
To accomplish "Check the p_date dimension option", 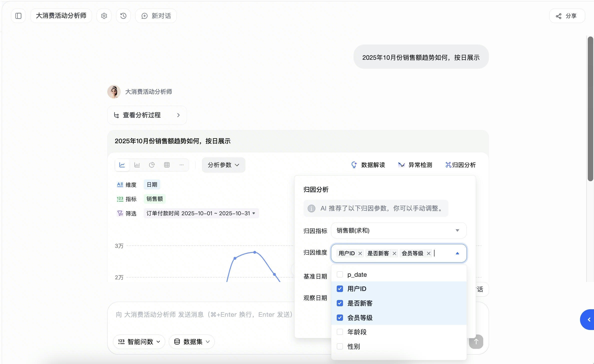I will click(340, 274).
